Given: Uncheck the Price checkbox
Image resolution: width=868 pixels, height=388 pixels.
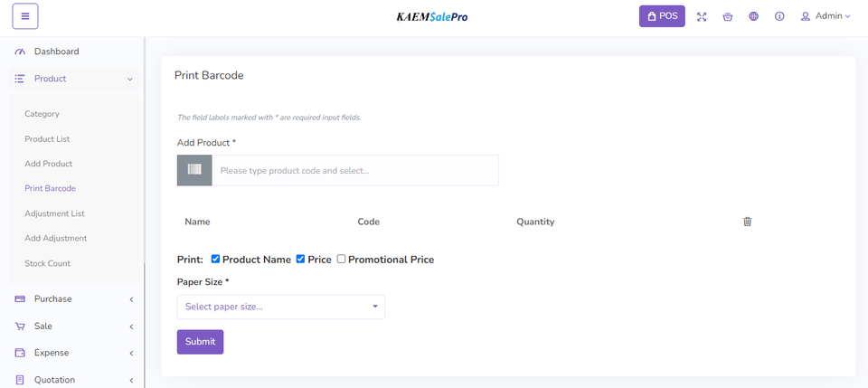Looking at the screenshot, I should 300,259.
